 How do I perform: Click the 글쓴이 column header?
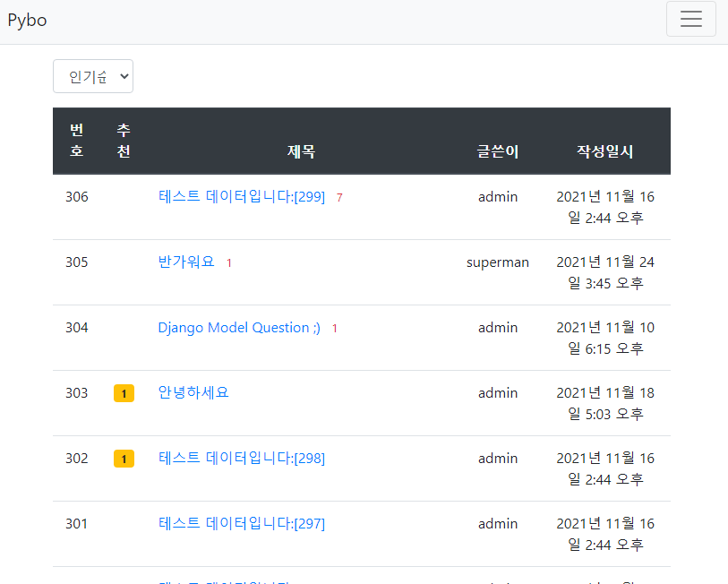click(x=498, y=151)
